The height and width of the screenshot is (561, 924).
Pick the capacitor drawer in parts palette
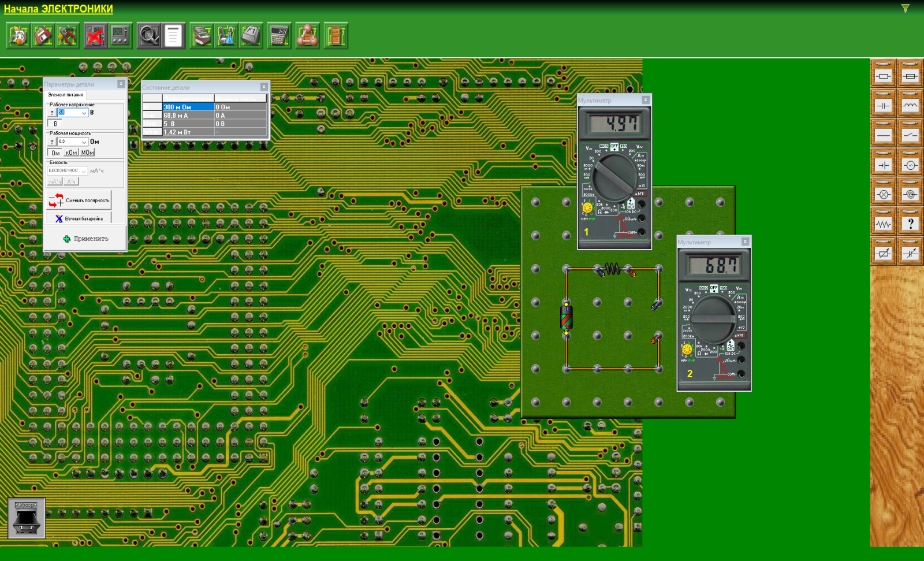click(884, 103)
